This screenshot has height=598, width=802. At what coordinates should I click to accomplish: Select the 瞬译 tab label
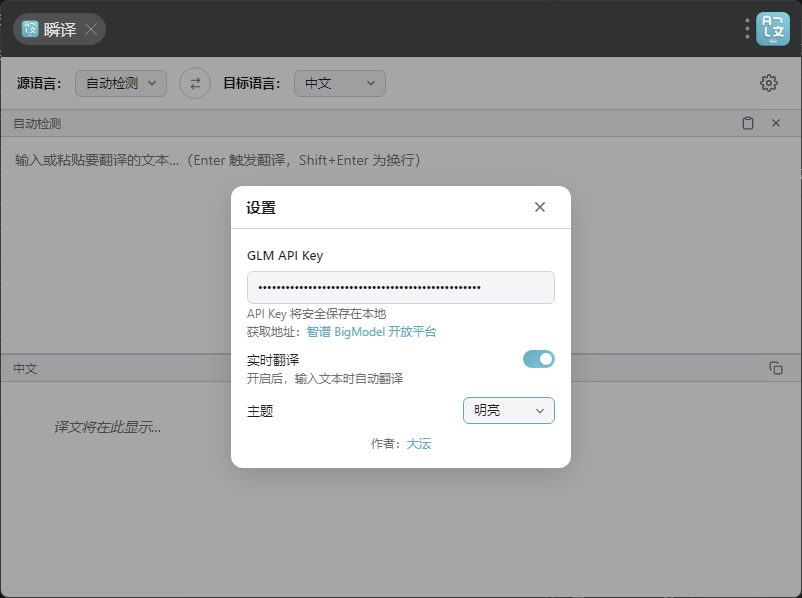[60, 29]
